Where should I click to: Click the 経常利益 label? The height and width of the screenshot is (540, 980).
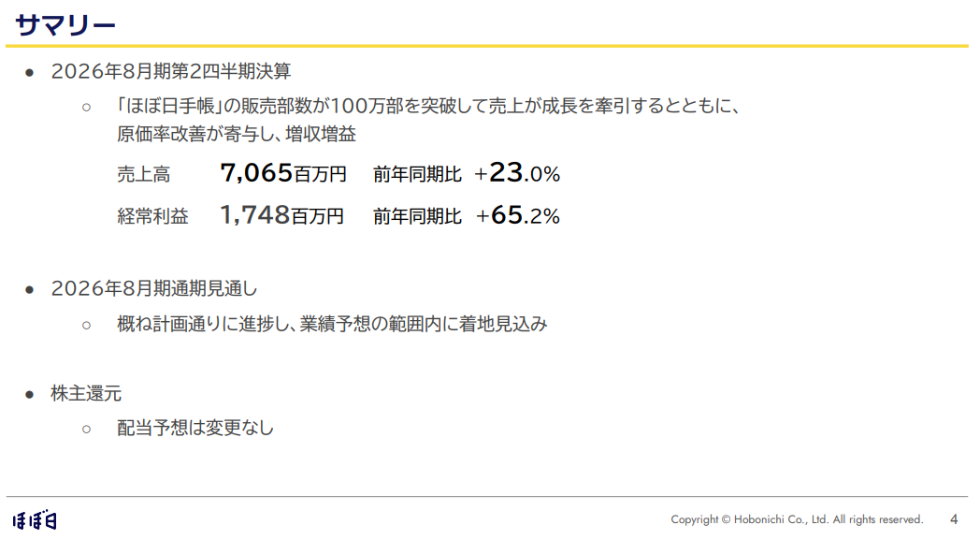point(153,216)
